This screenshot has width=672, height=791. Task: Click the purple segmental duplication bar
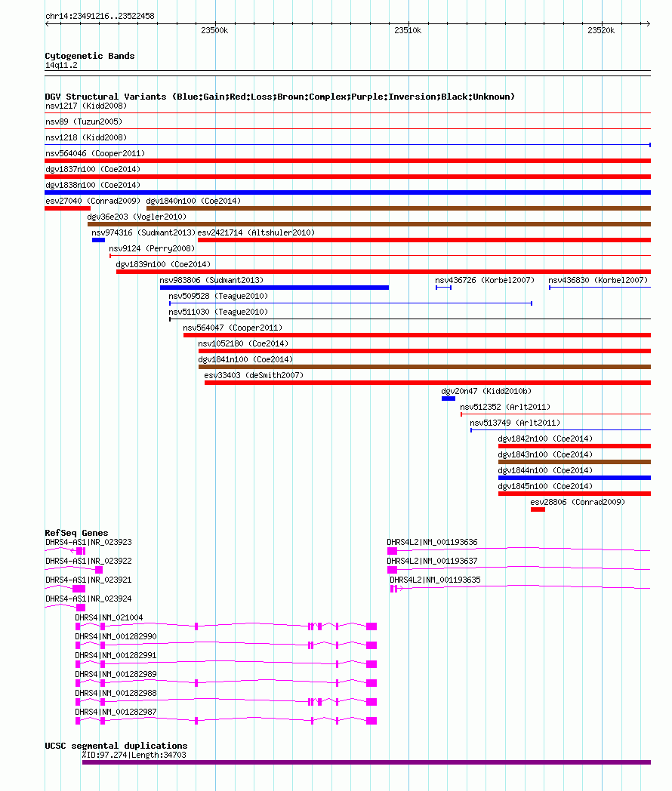(x=366, y=762)
